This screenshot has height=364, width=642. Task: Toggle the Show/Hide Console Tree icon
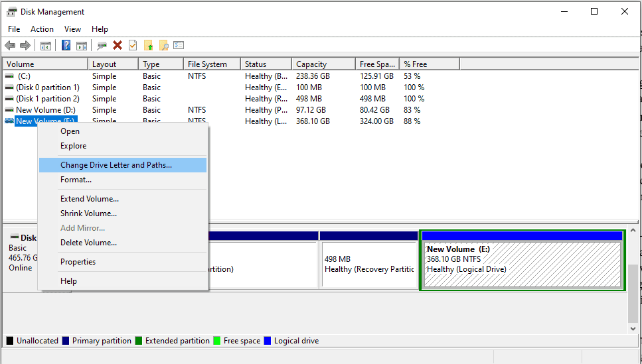pyautogui.click(x=45, y=45)
